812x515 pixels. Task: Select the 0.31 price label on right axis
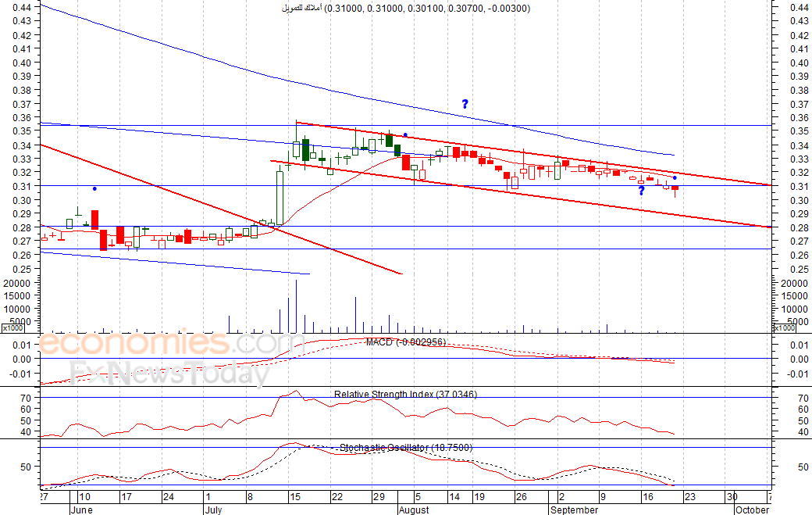800,186
